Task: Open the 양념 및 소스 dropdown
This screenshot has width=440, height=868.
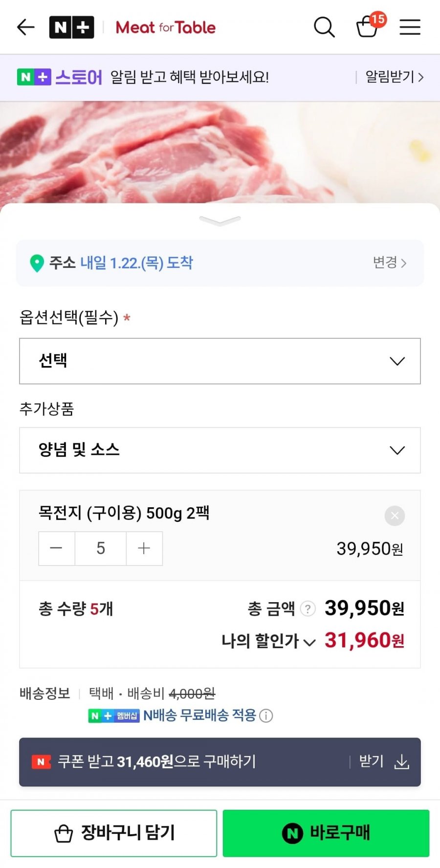Action: (x=220, y=450)
